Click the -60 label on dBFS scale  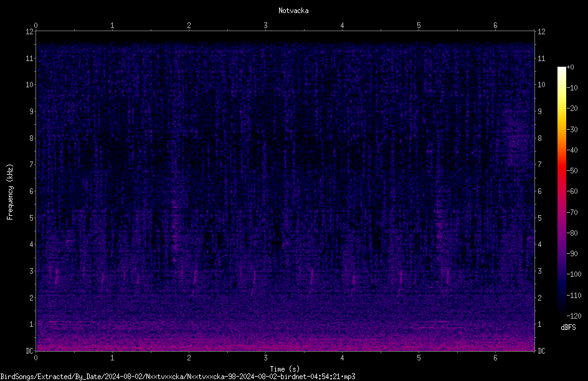(572, 191)
